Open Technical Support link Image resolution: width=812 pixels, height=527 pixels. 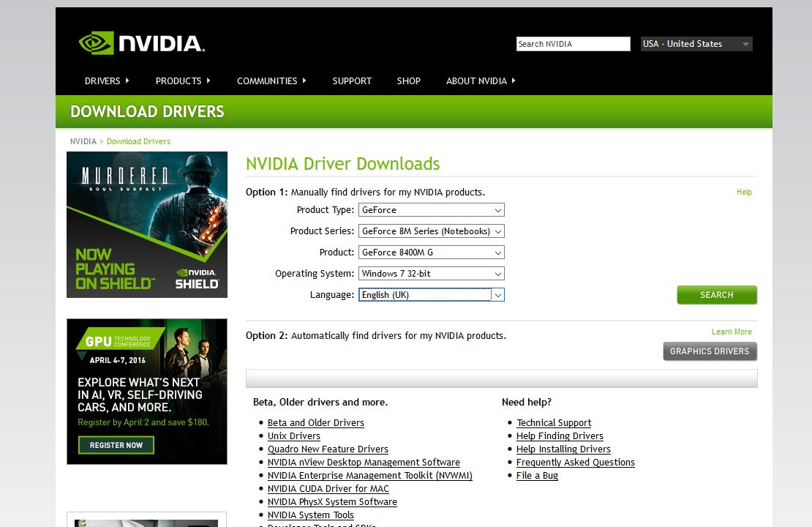(554, 423)
